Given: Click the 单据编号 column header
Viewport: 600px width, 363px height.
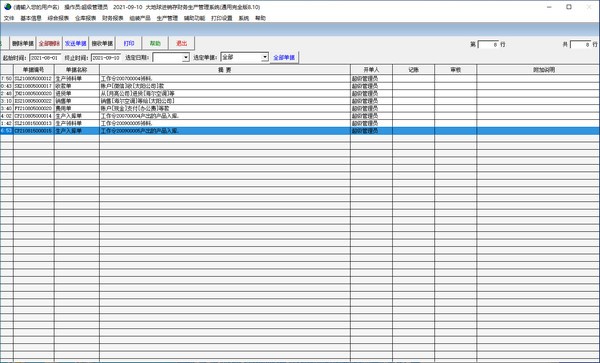Looking at the screenshot, I should pyautogui.click(x=34, y=70).
